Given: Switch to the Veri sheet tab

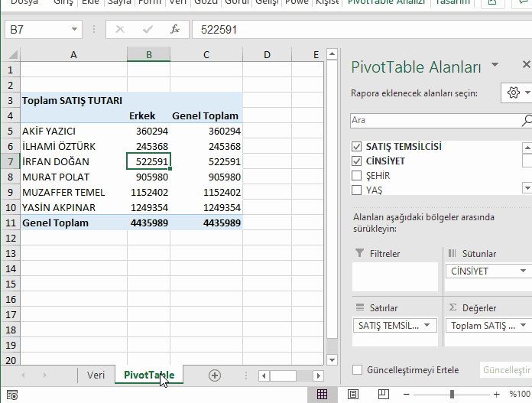Looking at the screenshot, I should 96,375.
